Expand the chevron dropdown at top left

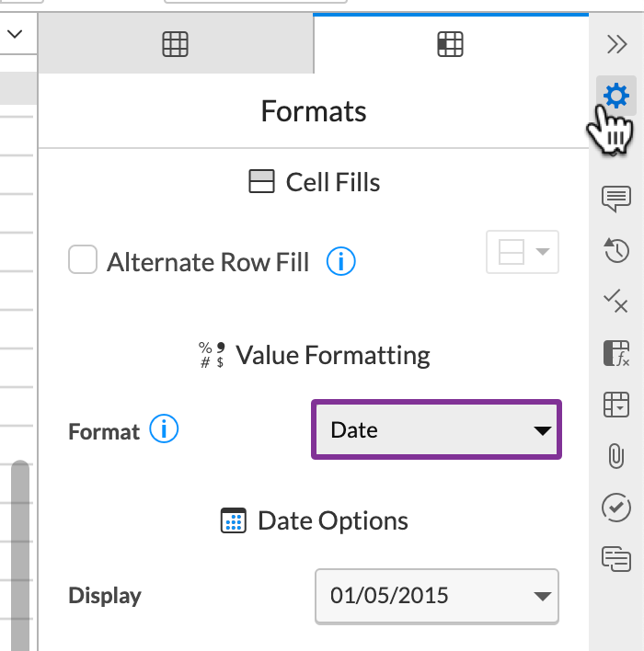(16, 35)
